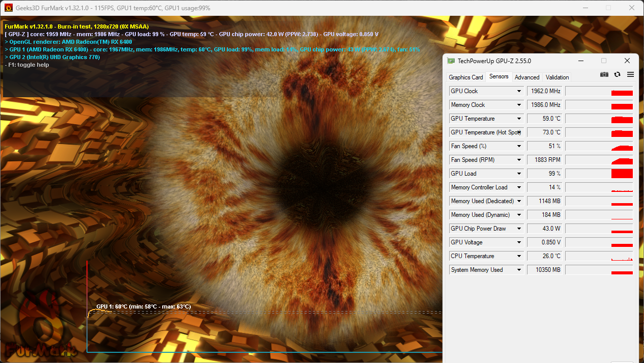This screenshot has width=644, height=363.
Task: Open the GPU Temperature sensor dropdown
Action: click(x=519, y=119)
